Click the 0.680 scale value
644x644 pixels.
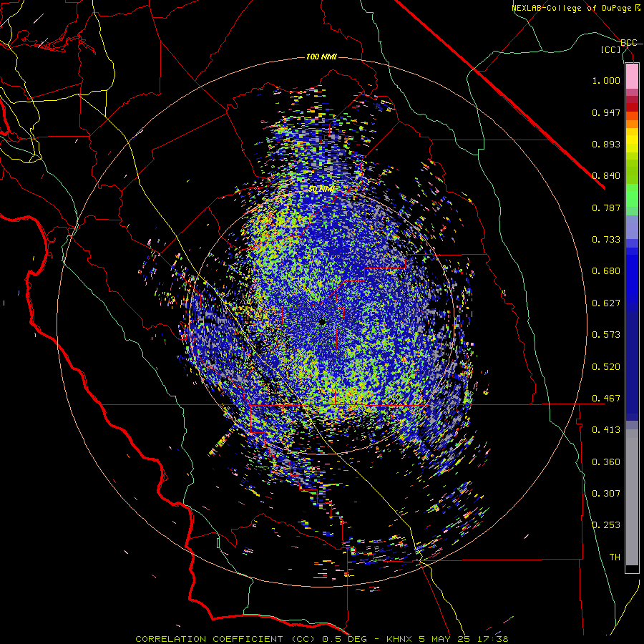(x=606, y=271)
